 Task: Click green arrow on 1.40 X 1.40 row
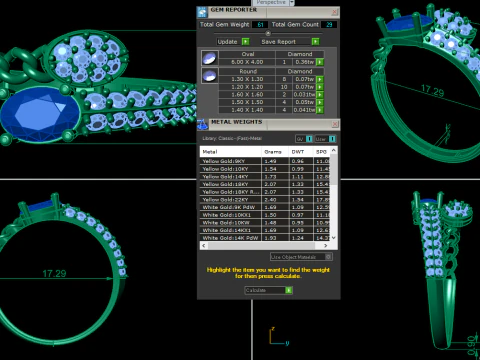point(320,110)
